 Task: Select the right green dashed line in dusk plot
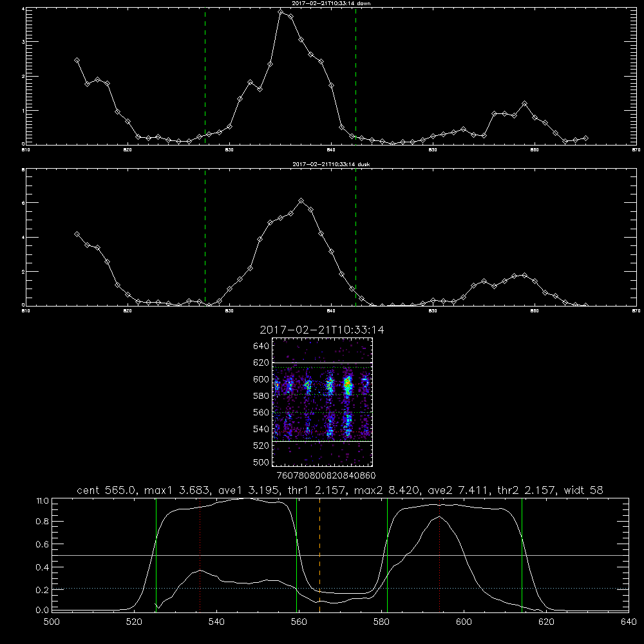coord(355,237)
